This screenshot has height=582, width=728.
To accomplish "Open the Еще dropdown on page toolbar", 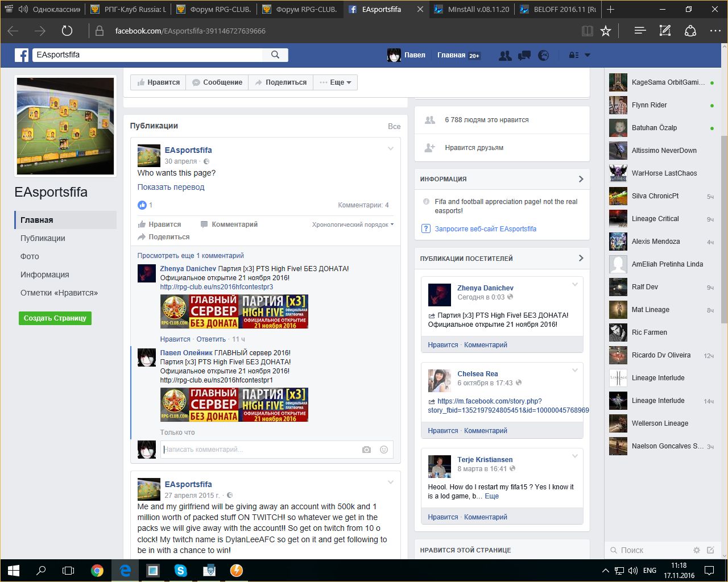I will click(x=336, y=82).
